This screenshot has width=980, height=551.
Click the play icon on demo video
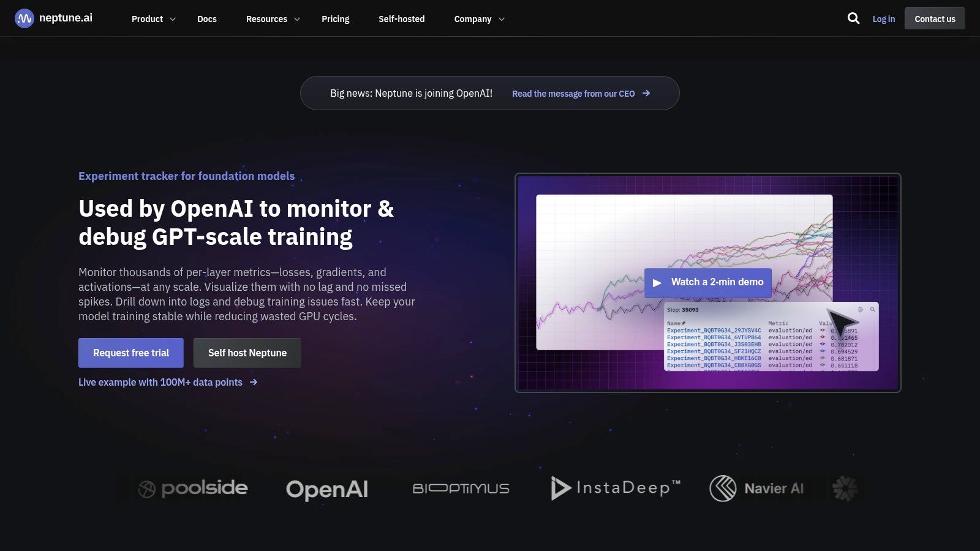tap(657, 283)
